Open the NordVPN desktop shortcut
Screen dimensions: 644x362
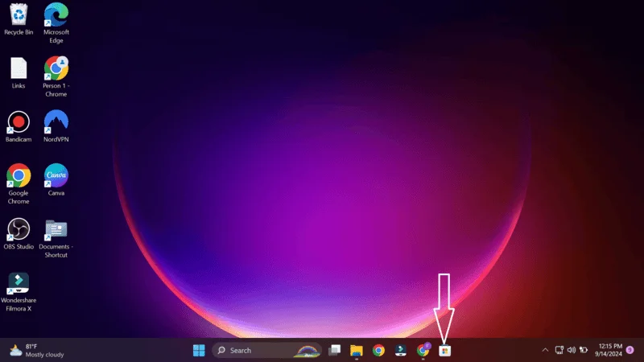56,122
